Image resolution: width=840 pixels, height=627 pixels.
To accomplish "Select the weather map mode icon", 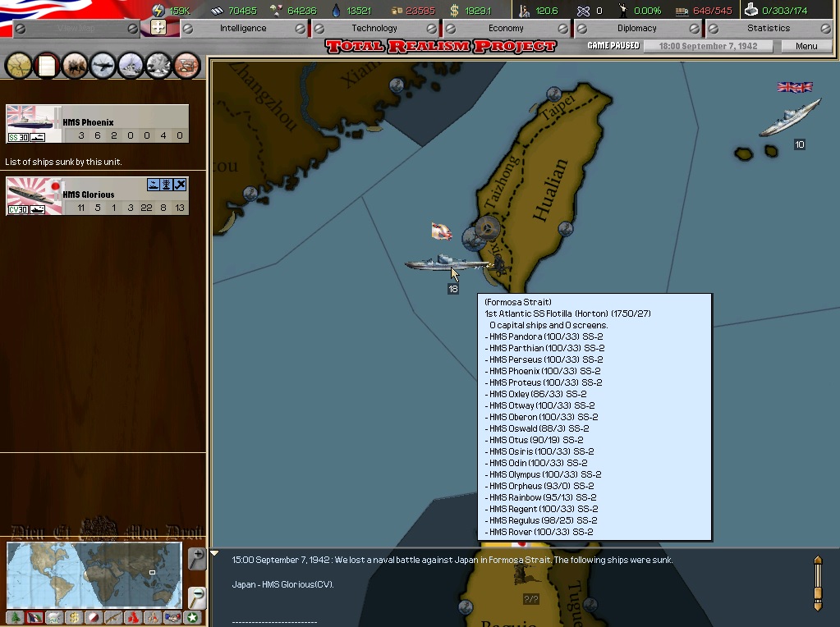I will (54, 617).
